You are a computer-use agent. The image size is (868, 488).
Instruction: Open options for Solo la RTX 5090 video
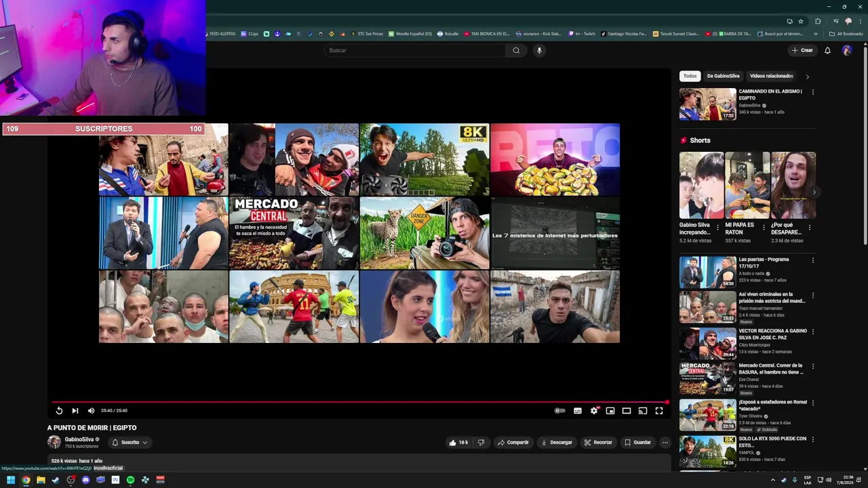click(x=813, y=440)
